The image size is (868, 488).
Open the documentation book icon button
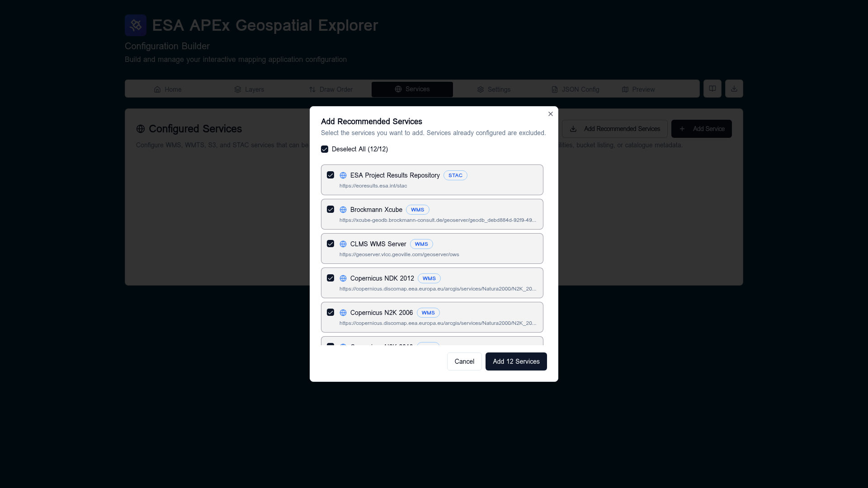coord(712,89)
